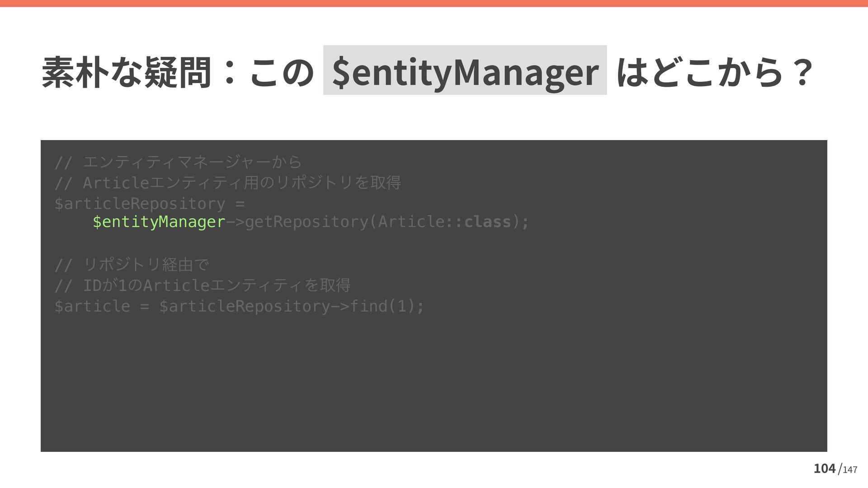Click the getRepository method call
Image resolution: width=868 pixels, height=488 pixels.
point(306,222)
